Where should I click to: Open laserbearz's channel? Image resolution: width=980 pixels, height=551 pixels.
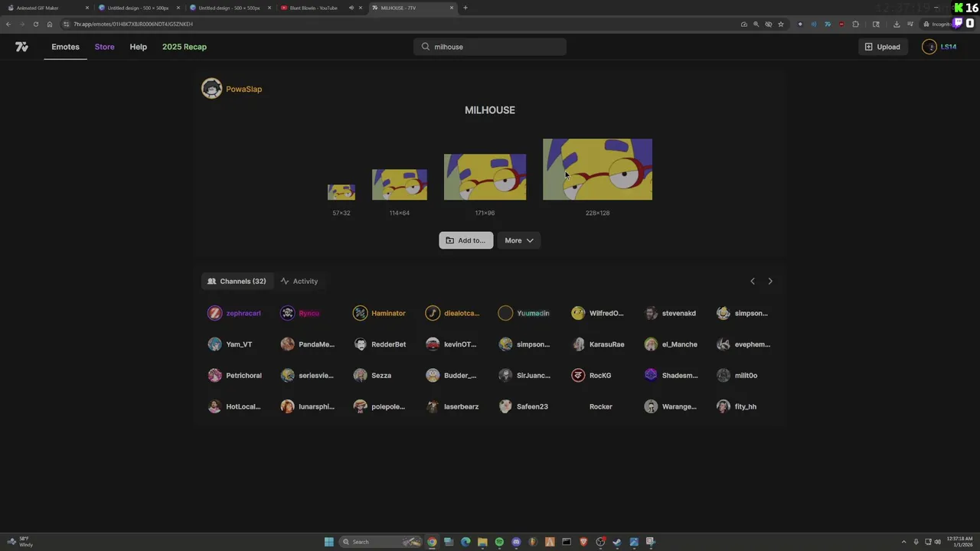[452, 406]
